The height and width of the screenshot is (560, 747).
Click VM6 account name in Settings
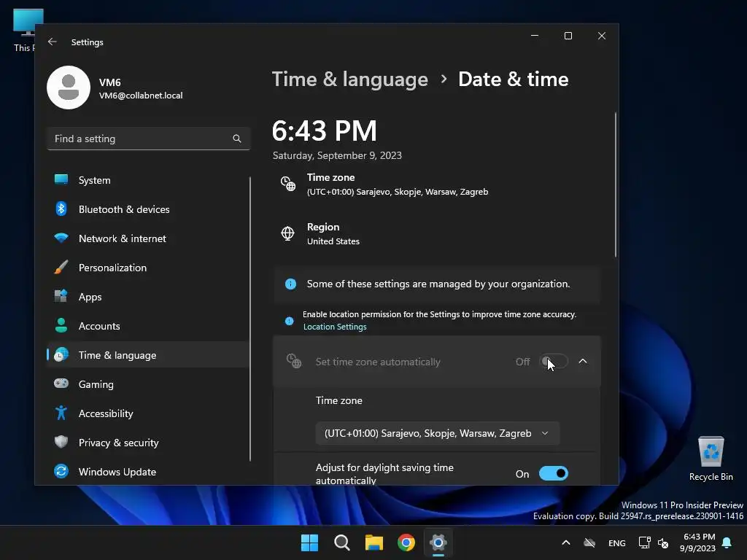[x=110, y=82]
